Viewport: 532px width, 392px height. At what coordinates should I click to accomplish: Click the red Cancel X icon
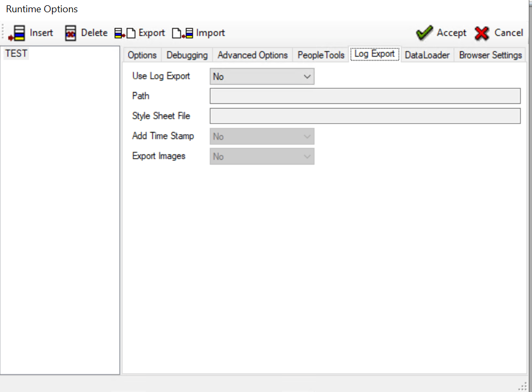pyautogui.click(x=481, y=32)
